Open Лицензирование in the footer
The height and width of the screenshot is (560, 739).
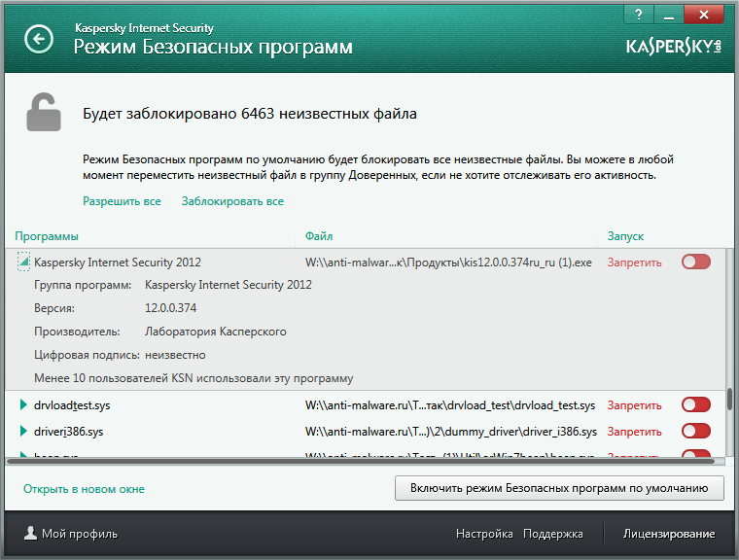pos(669,534)
